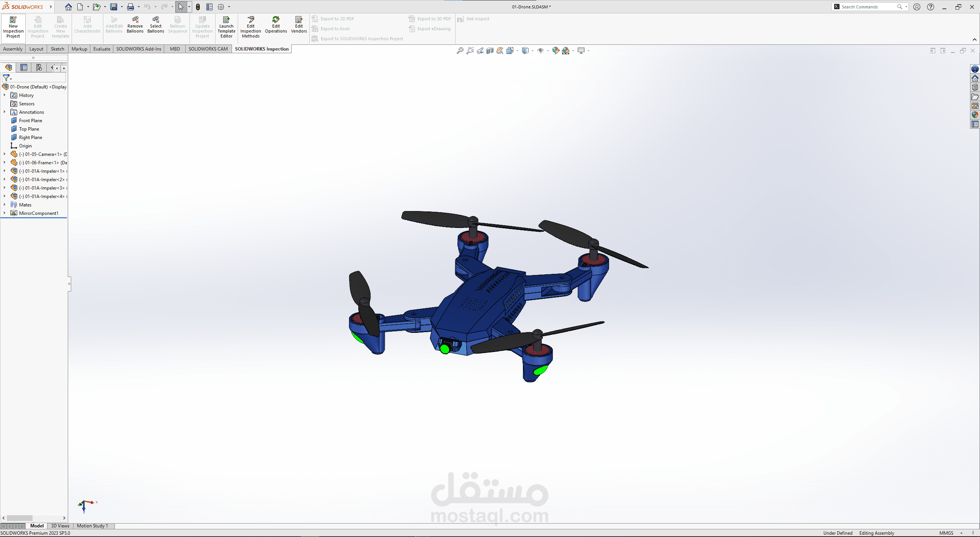Expand the SOLIDWORKS menu flyout arrow

(x=51, y=7)
